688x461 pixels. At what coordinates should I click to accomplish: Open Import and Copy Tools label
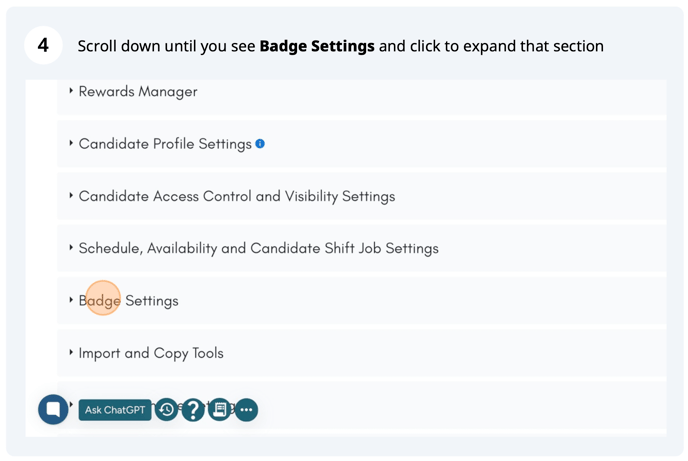[151, 353]
